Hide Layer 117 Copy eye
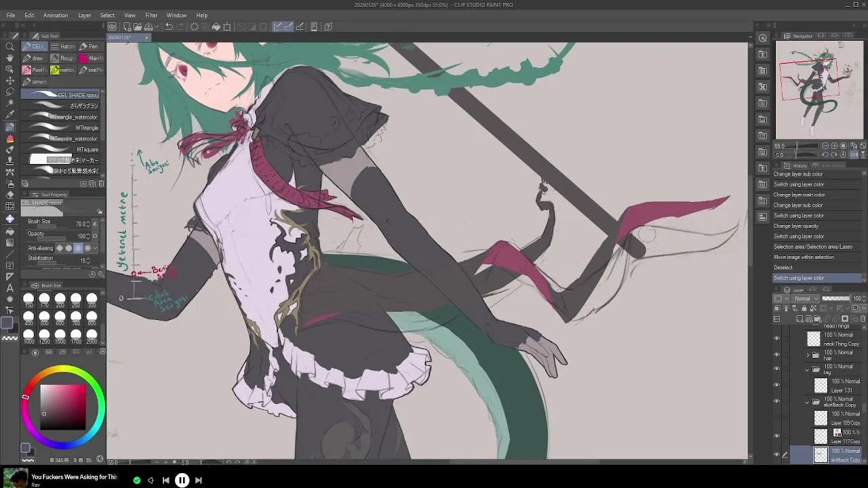868x488 pixels. point(776,436)
